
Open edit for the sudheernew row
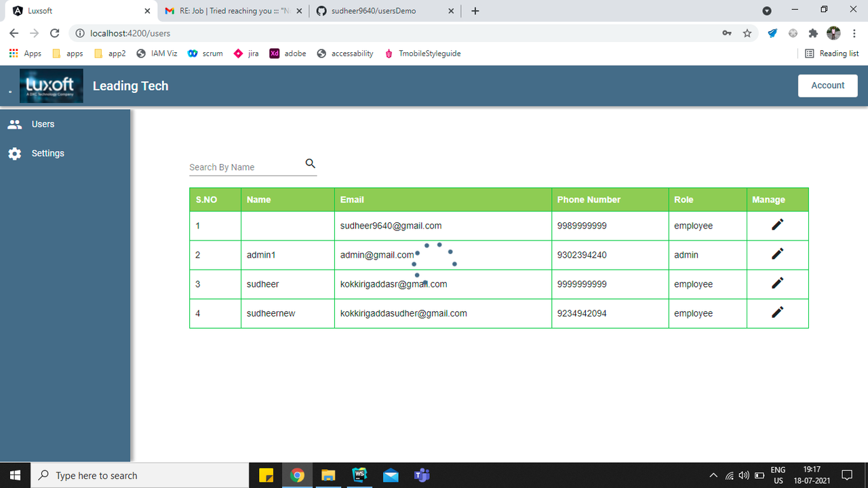point(778,312)
